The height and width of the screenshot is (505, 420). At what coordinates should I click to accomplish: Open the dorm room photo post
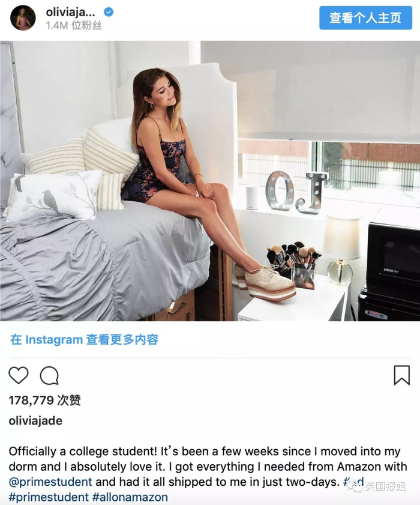[x=210, y=181]
